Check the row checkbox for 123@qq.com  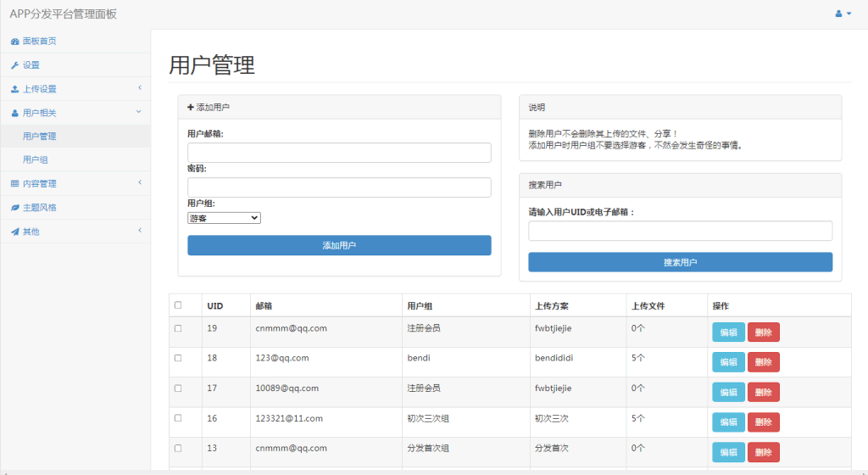pyautogui.click(x=178, y=358)
